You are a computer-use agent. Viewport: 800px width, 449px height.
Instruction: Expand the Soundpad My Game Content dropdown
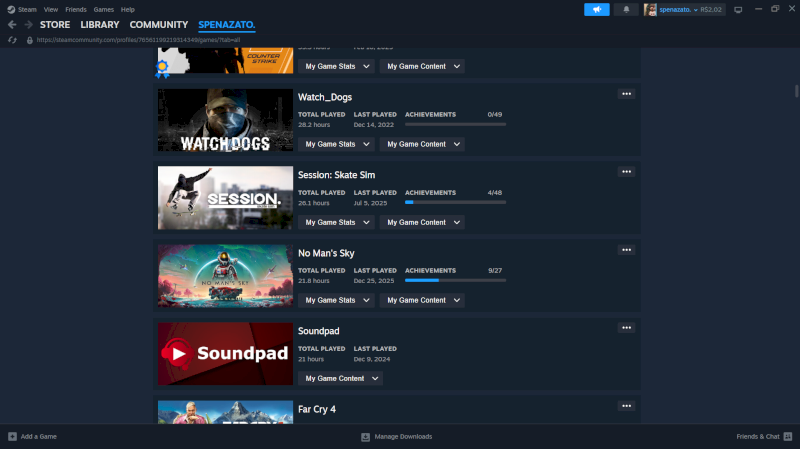click(340, 379)
